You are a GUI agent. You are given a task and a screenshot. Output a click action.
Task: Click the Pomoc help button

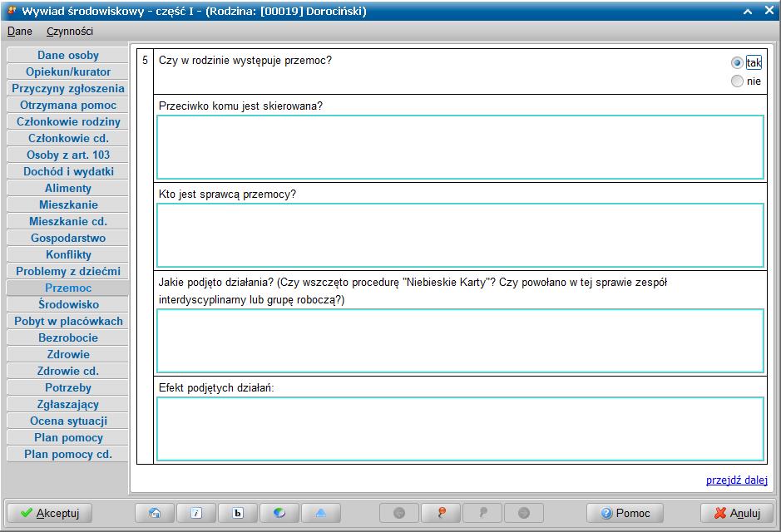click(x=625, y=513)
